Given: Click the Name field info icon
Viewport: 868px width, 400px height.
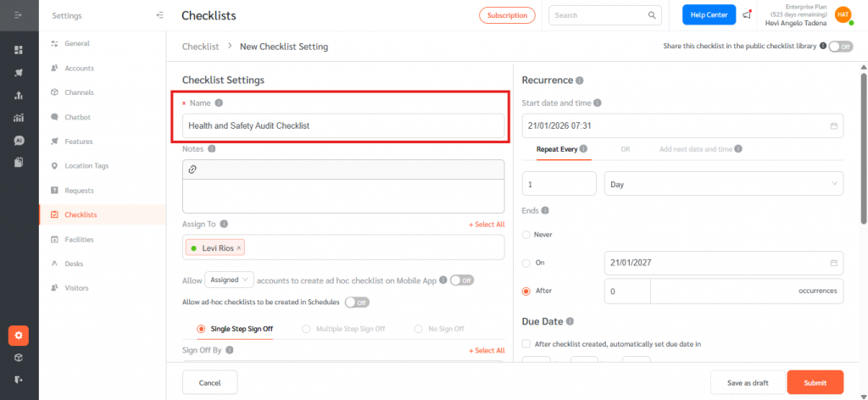Looking at the screenshot, I should [219, 103].
